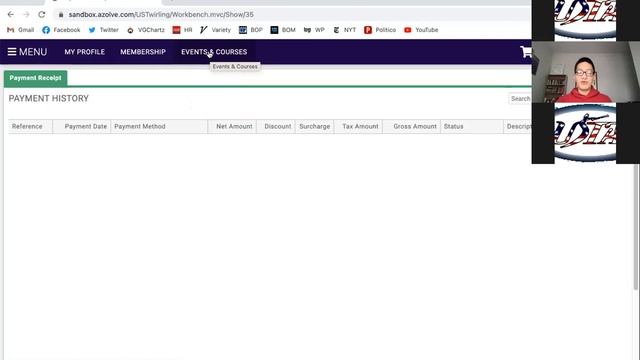Click the PAYMENT HISTORY heading
This screenshot has height=360, width=640.
coord(49,98)
